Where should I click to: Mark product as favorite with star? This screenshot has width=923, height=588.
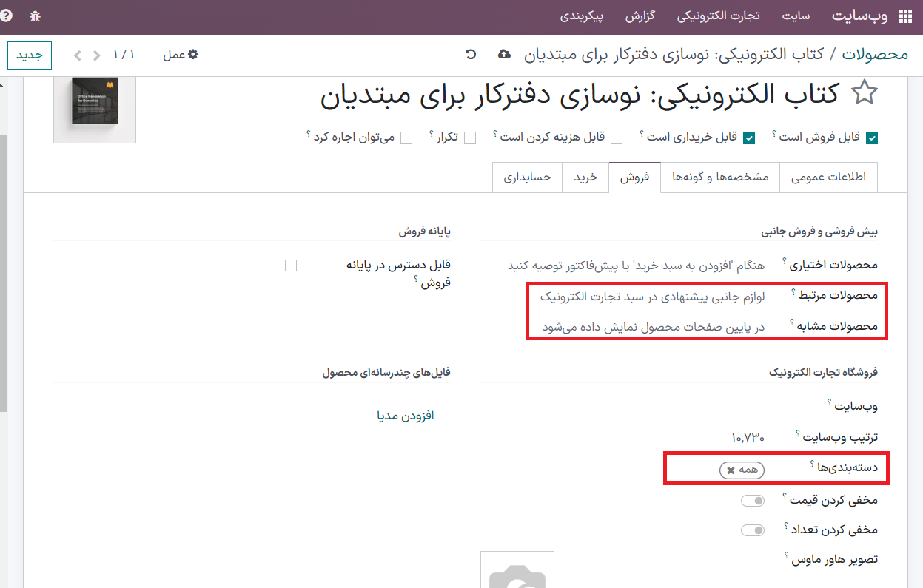[x=863, y=94]
